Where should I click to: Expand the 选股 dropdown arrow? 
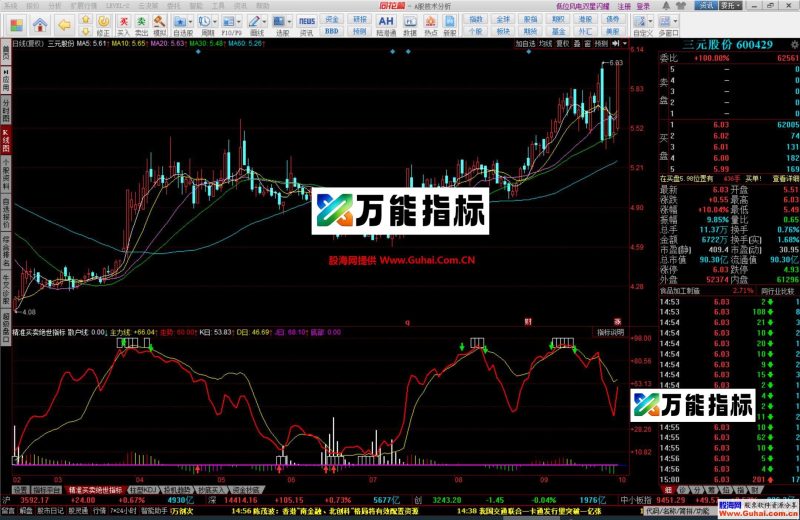(x=289, y=22)
